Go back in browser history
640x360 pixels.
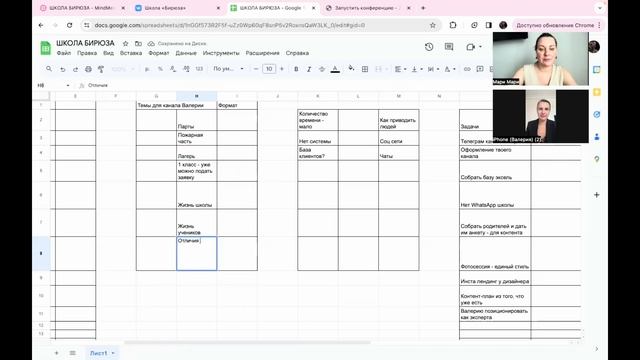(41, 25)
